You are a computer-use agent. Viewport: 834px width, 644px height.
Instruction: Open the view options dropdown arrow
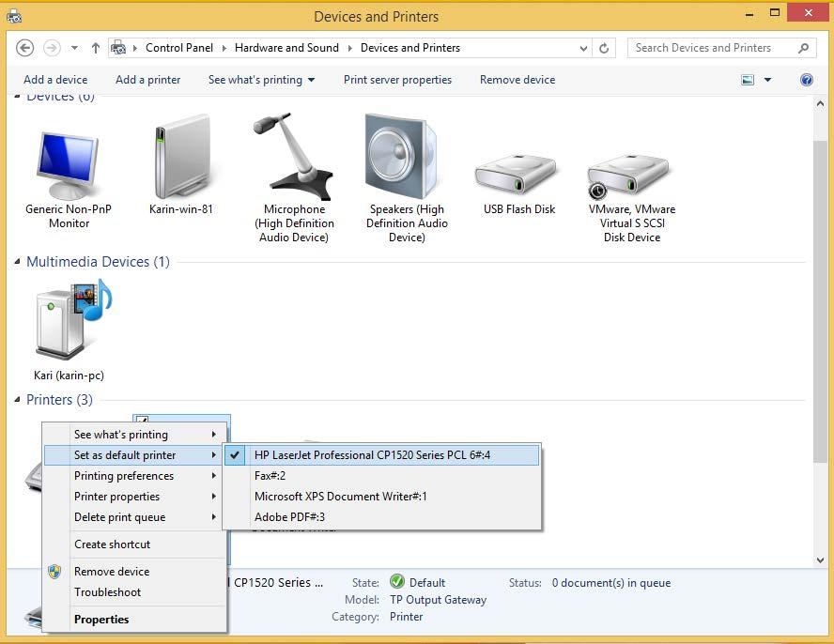click(767, 80)
